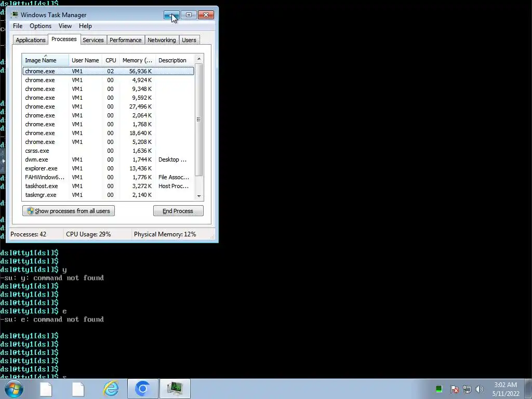
Task: Open the Windows Start menu orb
Action: [x=14, y=389]
